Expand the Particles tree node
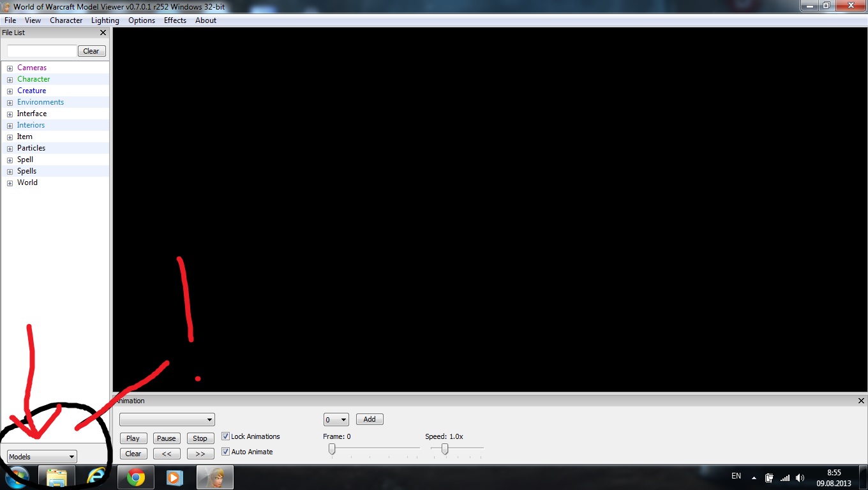This screenshot has width=868, height=490. pyautogui.click(x=10, y=149)
